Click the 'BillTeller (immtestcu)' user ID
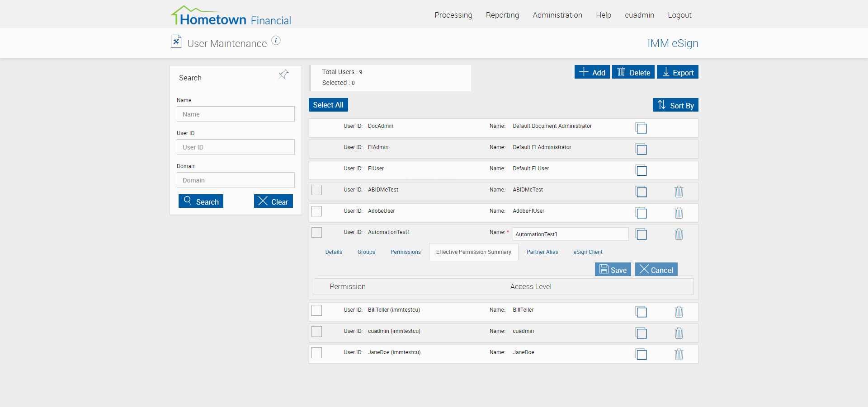 (x=394, y=310)
